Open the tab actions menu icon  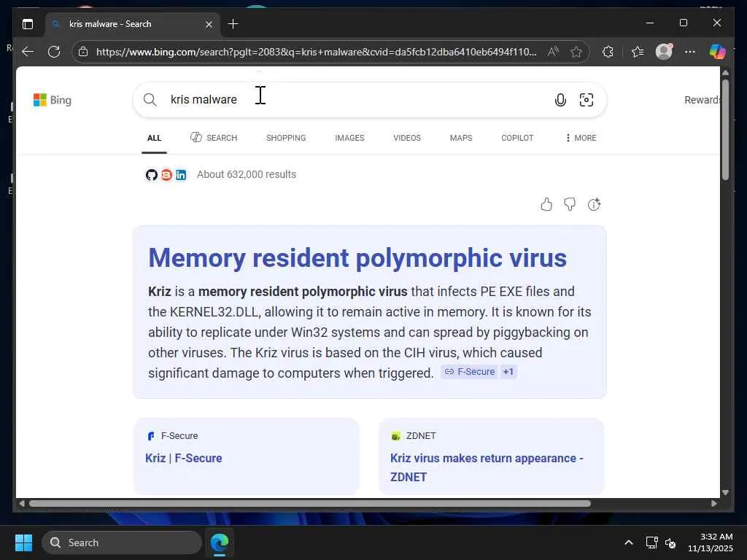tap(28, 24)
